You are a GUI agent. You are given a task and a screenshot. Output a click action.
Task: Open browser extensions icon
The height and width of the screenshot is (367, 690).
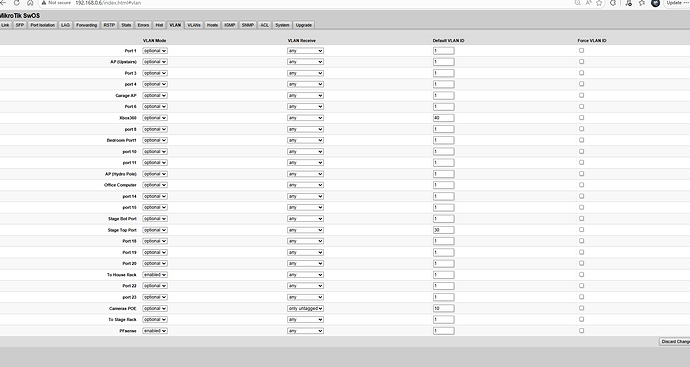point(613,3)
